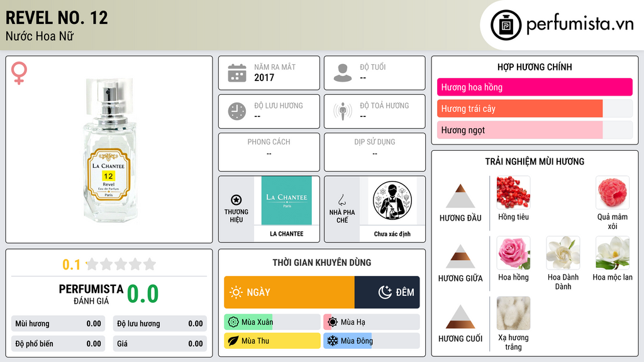Click the perfumista.vn site name

pyautogui.click(x=580, y=25)
